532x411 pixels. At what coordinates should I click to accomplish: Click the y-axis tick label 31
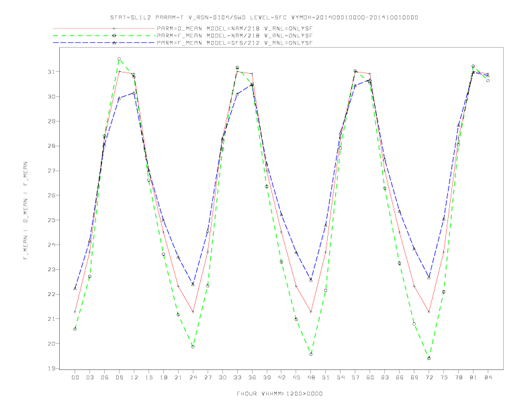click(x=51, y=72)
